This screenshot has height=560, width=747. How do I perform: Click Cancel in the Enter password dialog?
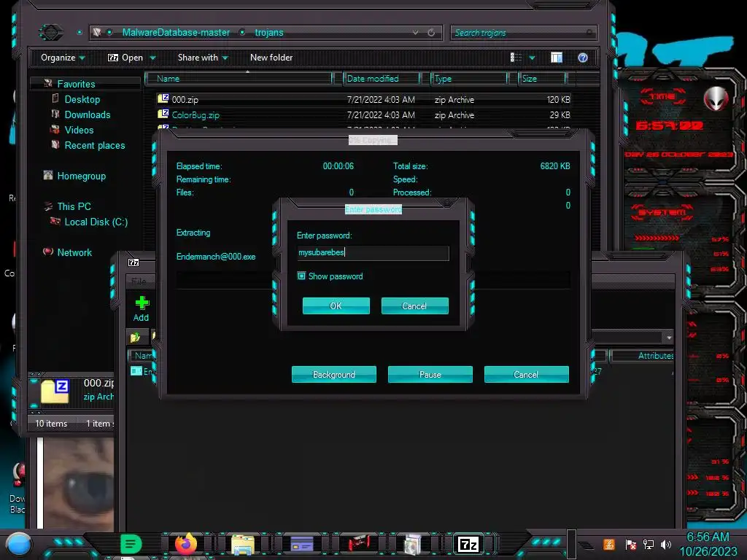414,306
